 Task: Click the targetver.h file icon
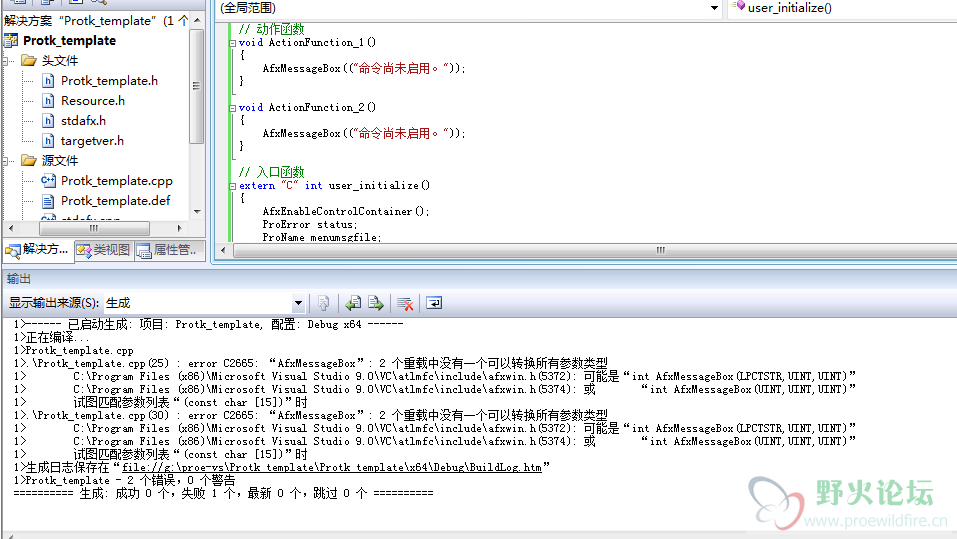pos(48,141)
